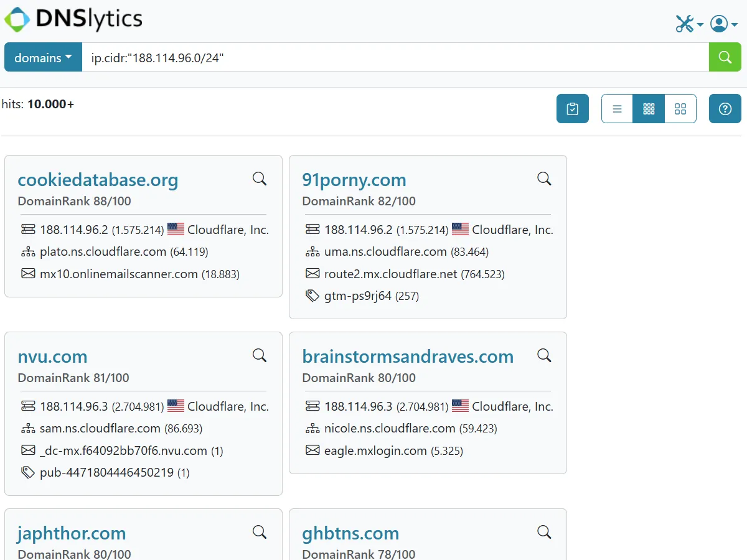Click DomainRank 88/100 text
The width and height of the screenshot is (747, 560).
tap(74, 201)
